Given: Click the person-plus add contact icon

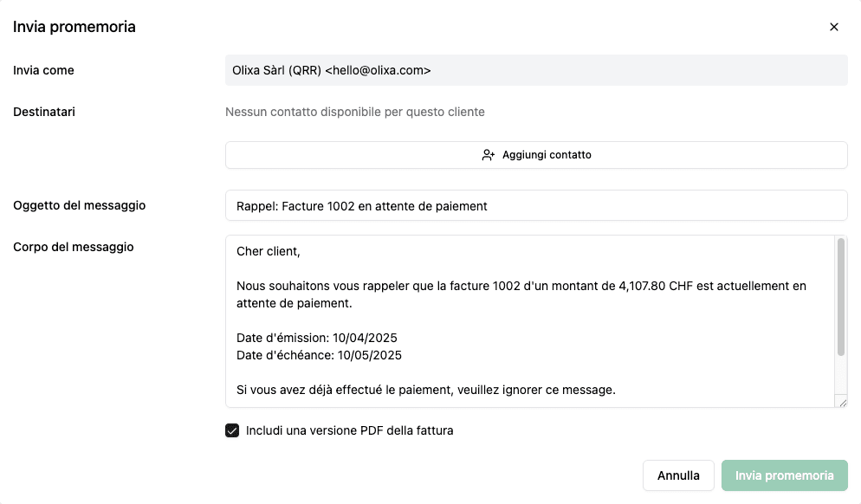Looking at the screenshot, I should tap(489, 155).
